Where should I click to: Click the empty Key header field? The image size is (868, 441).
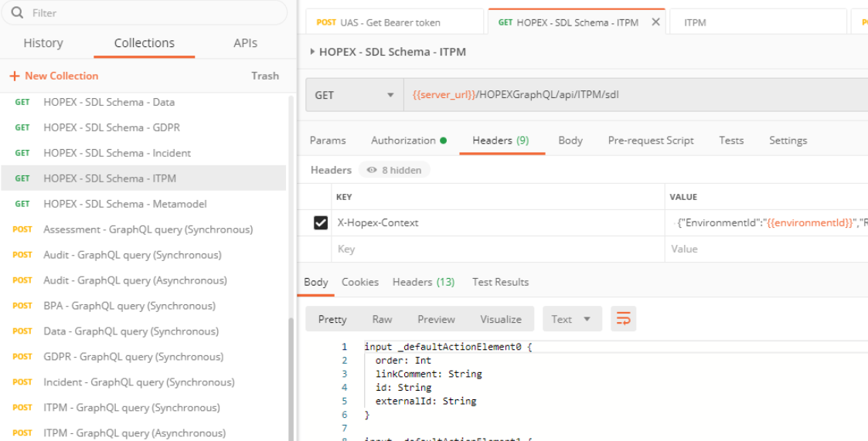click(x=495, y=249)
